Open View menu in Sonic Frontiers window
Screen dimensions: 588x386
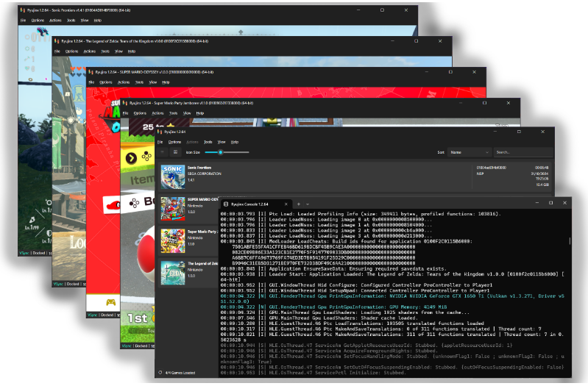[x=85, y=21]
